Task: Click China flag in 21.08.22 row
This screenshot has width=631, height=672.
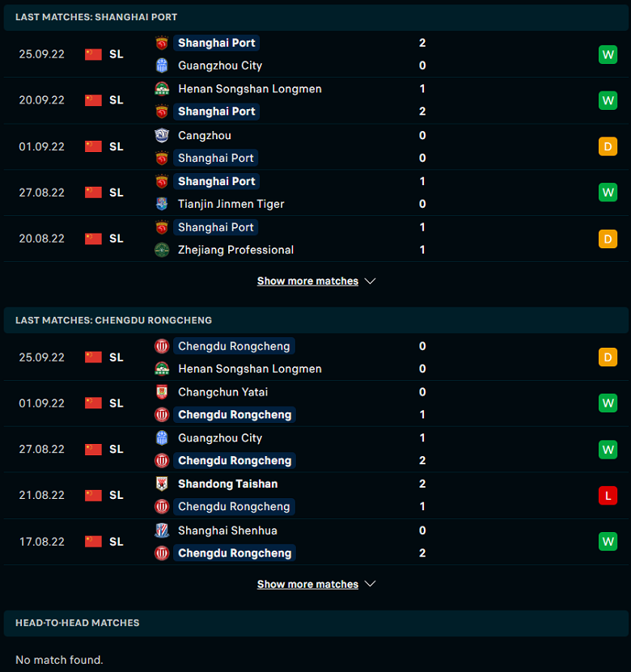Action: [93, 496]
